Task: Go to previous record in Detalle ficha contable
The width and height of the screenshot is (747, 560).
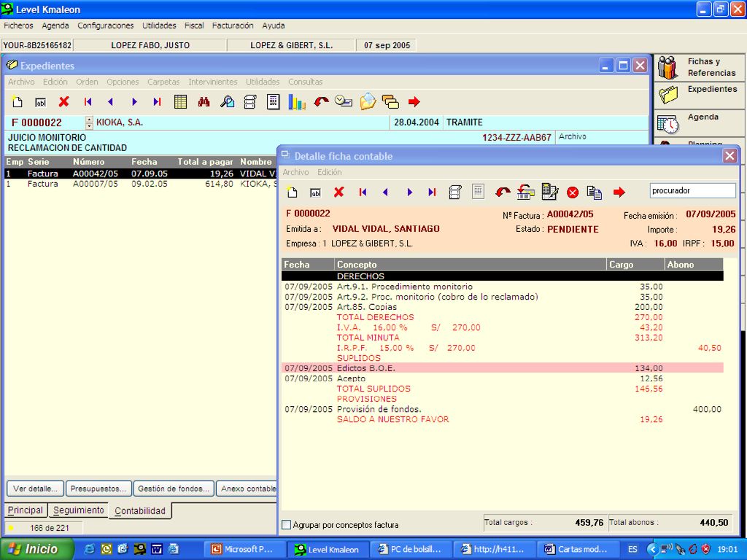Action: (385, 192)
